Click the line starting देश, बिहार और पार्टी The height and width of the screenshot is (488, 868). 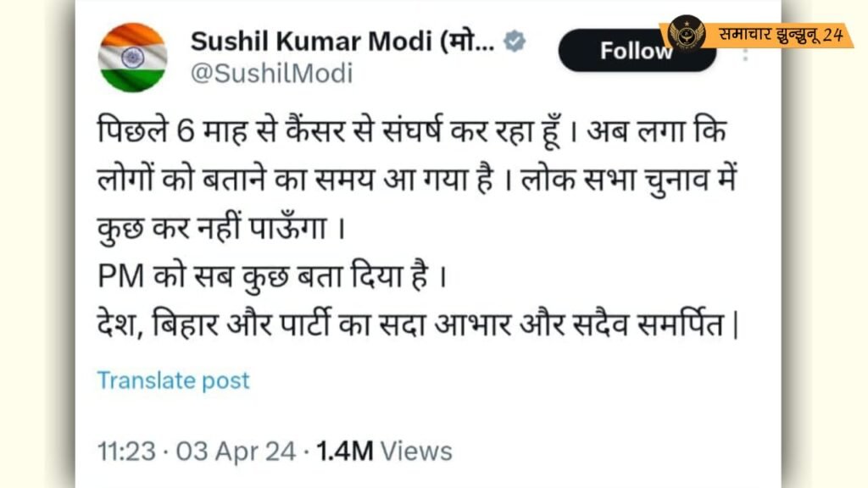coord(418,324)
